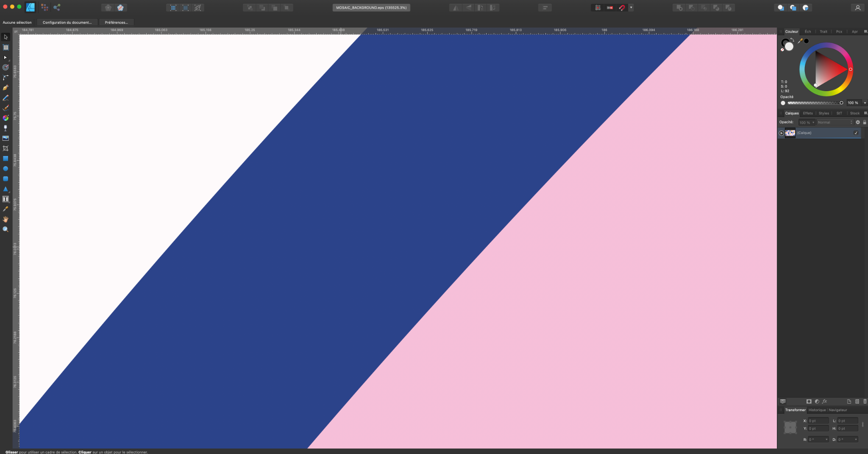The width and height of the screenshot is (868, 454).
Task: Select the Triangle shape tool
Action: tap(6, 189)
